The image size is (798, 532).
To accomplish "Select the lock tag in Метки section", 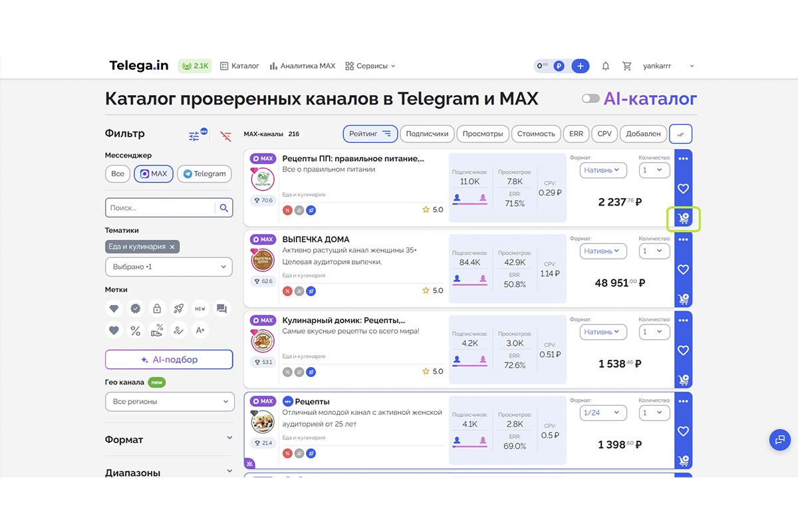I will 157,308.
